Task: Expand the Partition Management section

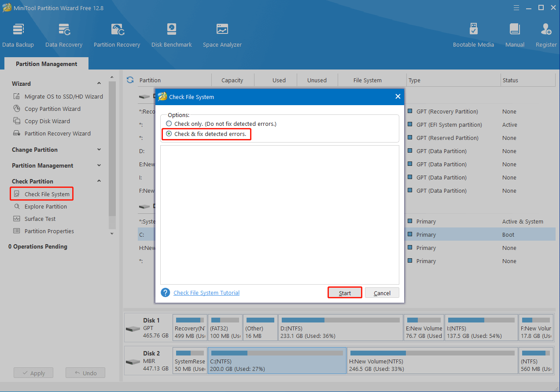Action: coord(99,165)
